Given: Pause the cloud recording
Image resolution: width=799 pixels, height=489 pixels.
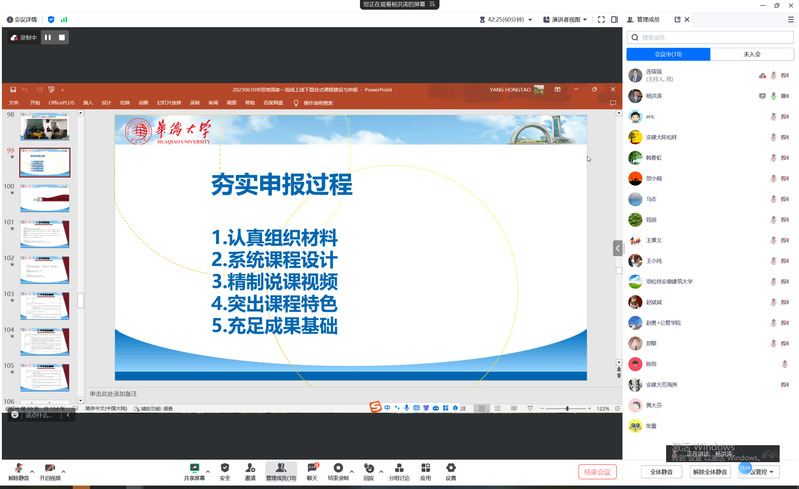Looking at the screenshot, I should point(47,38).
